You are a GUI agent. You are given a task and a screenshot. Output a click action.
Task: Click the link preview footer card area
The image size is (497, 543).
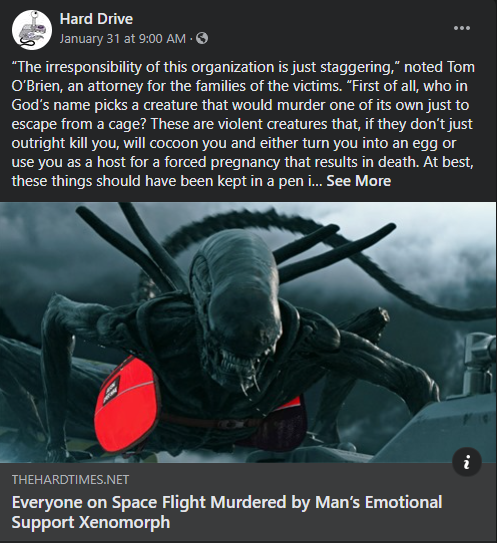coord(248,502)
